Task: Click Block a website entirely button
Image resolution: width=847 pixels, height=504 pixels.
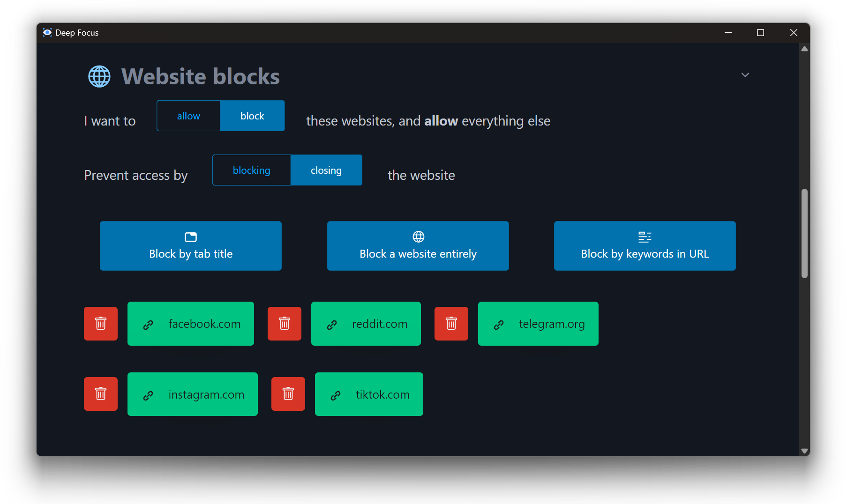Action: click(x=418, y=246)
